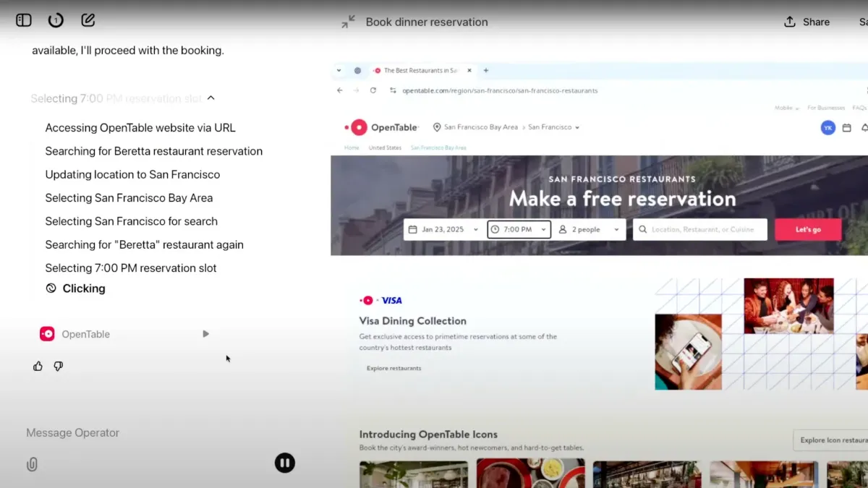Expand the San Francisco location dropdown
868x488 pixels.
point(554,127)
